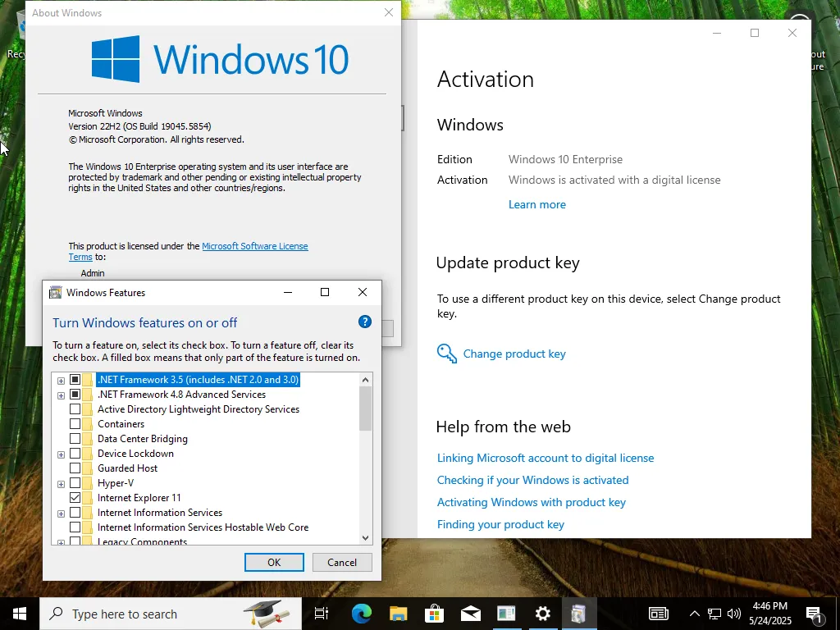Click the features list scroll-up arrow

click(365, 380)
